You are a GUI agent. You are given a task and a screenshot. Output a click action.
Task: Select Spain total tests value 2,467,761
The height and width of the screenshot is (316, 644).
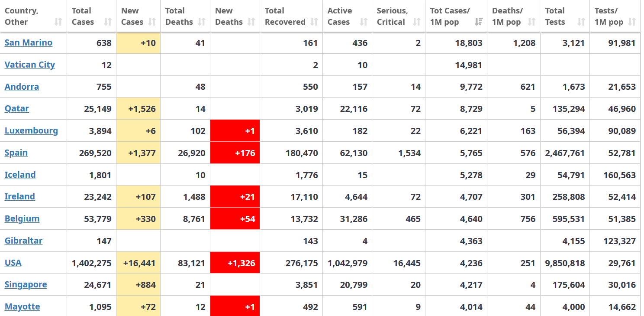tap(565, 153)
